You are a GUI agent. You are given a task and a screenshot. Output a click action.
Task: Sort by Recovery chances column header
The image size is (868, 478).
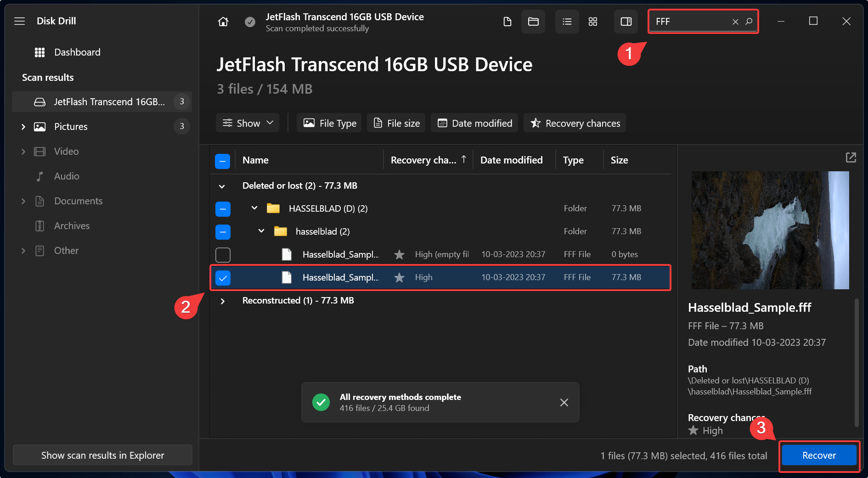(428, 160)
